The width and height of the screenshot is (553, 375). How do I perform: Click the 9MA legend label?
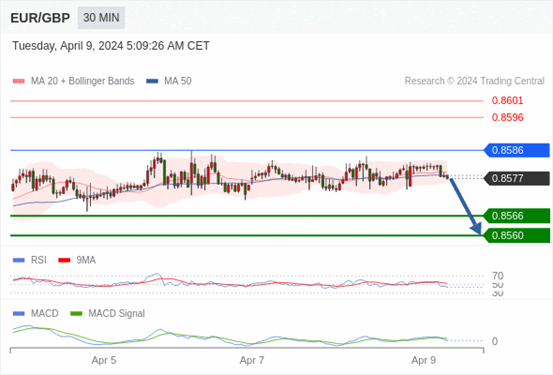(86, 260)
